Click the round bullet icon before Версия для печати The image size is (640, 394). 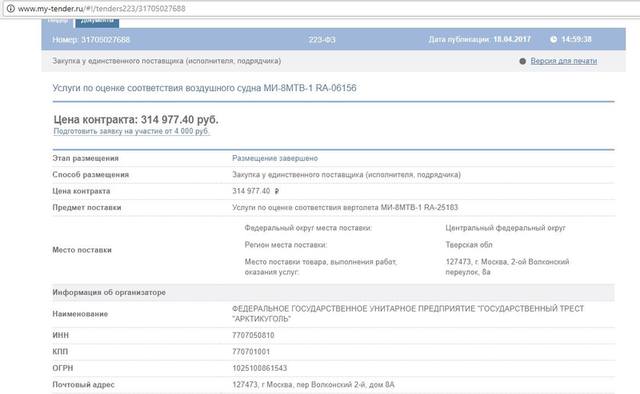point(522,61)
